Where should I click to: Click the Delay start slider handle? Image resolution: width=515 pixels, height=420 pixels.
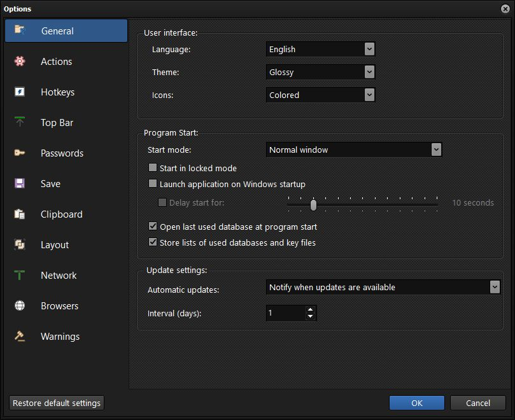click(x=313, y=205)
